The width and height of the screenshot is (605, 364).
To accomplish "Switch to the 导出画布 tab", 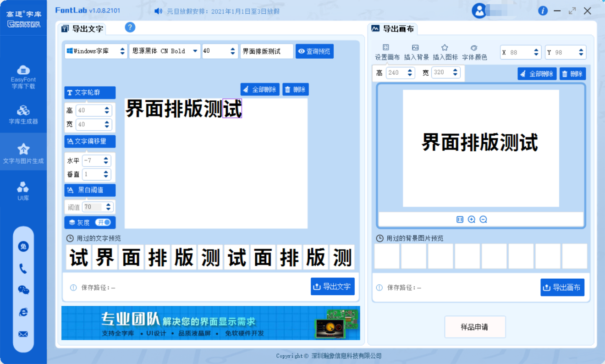I will click(x=393, y=29).
